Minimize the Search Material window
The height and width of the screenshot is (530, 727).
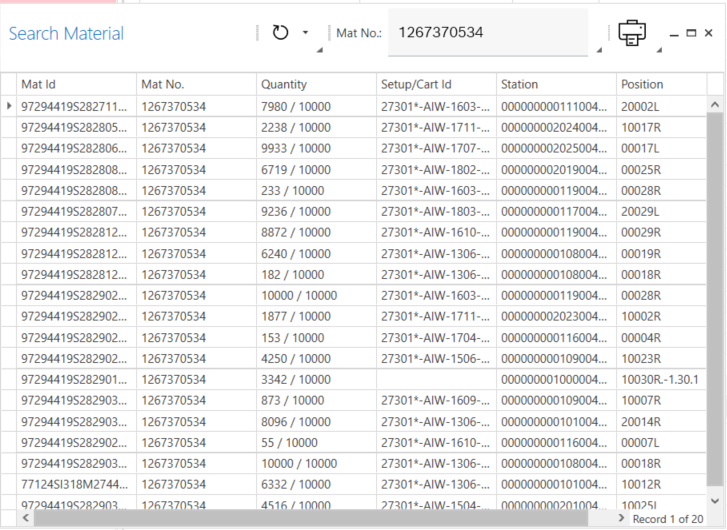click(675, 33)
